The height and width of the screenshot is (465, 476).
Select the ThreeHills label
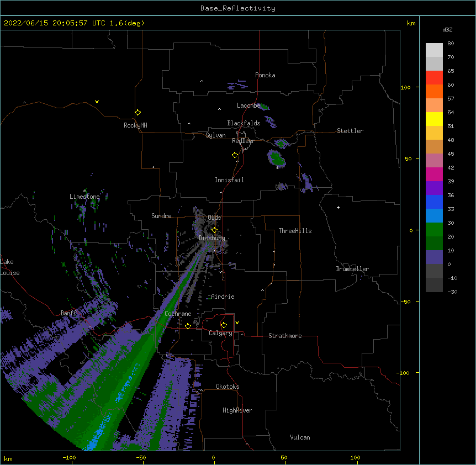(295, 231)
